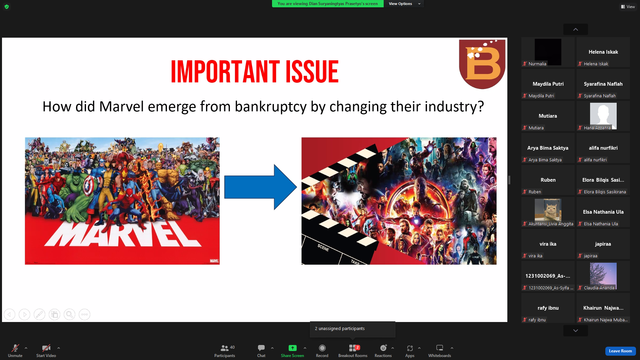Click the screen-sharing notification banner
640x360 pixels.
click(328, 4)
